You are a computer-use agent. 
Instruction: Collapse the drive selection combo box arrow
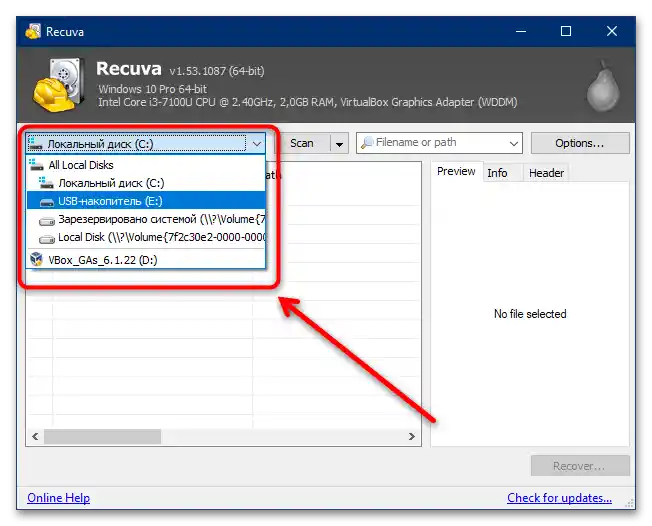pos(257,144)
